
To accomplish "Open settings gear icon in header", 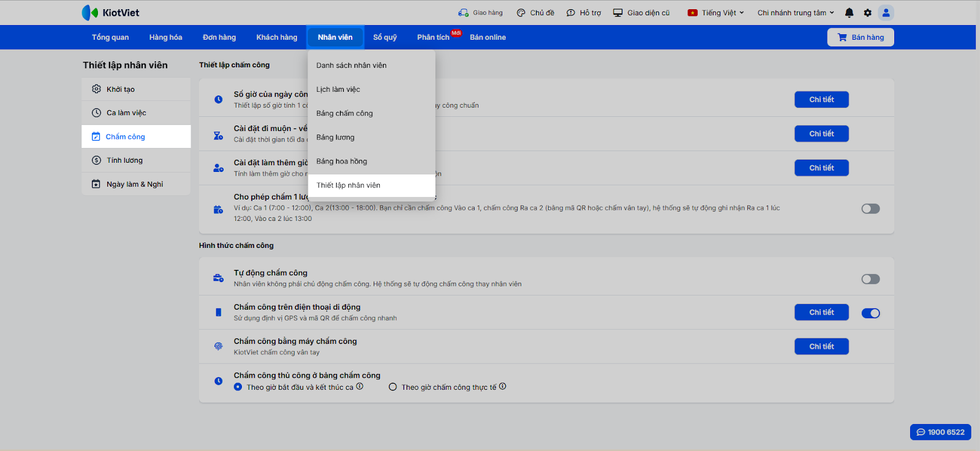I will (x=867, y=13).
